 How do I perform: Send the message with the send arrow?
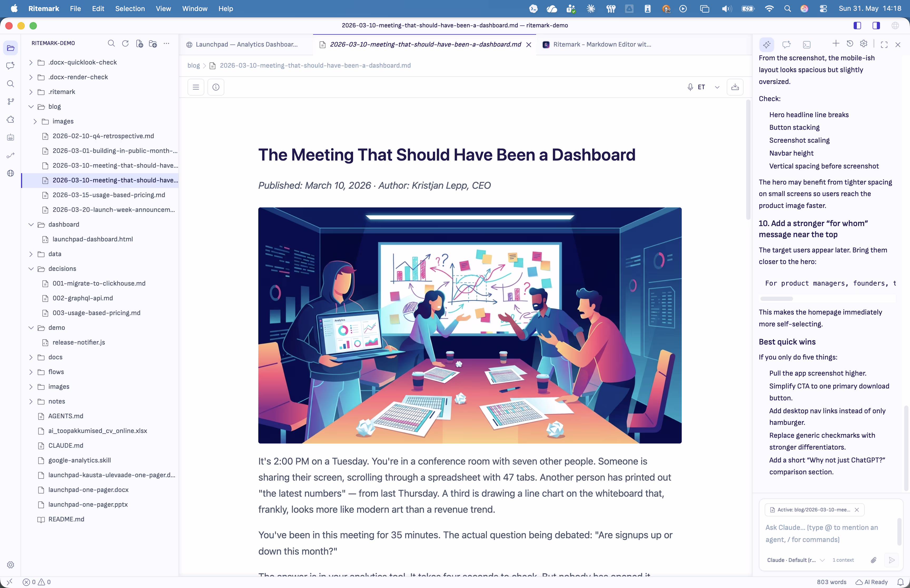pyautogui.click(x=892, y=560)
